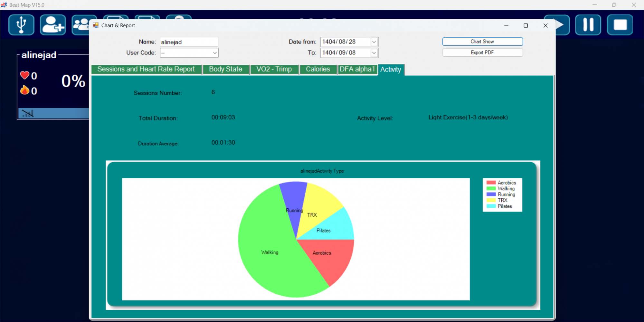Screen dimensions: 644x322
Task: Open the DFA alpha1 tab
Action: 357,69
